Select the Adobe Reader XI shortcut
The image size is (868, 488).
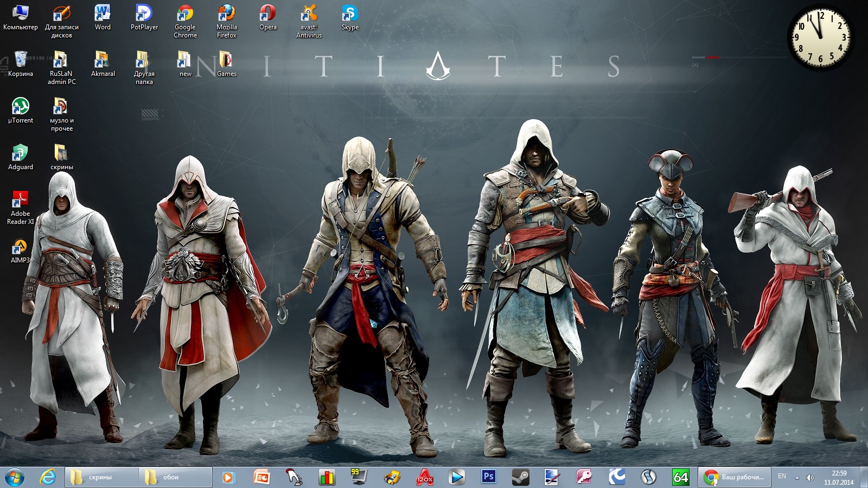pos(21,208)
